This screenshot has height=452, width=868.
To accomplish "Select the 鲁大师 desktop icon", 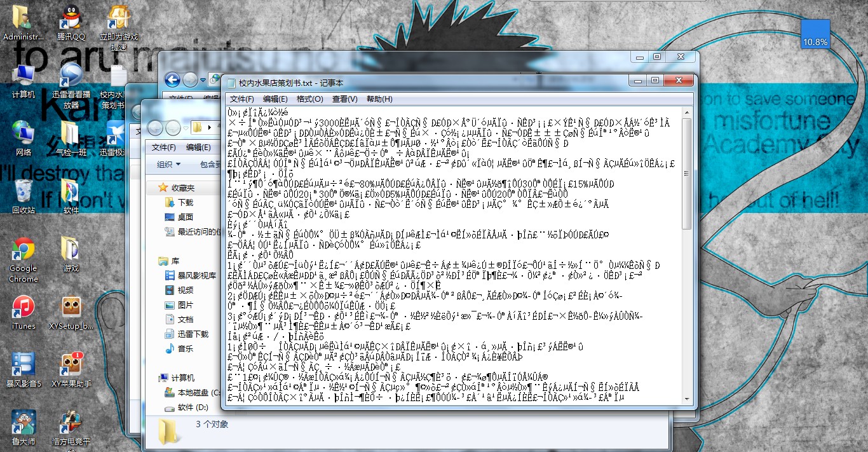I will pyautogui.click(x=24, y=423).
